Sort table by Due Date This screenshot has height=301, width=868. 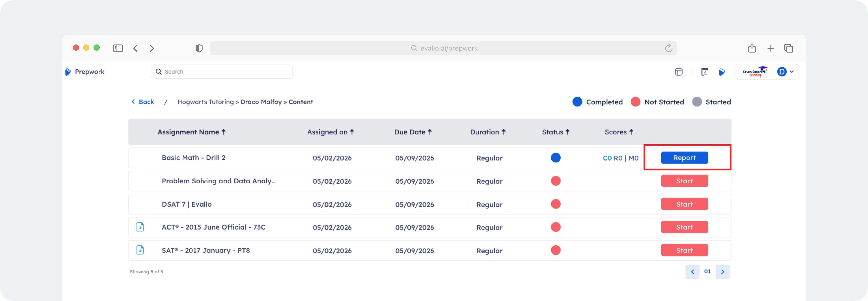coord(413,132)
